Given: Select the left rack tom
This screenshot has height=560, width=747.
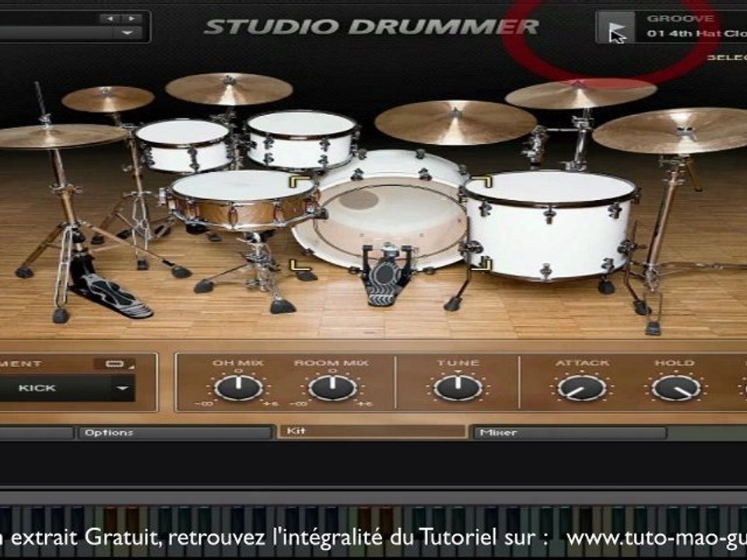Looking at the screenshot, I should tap(184, 145).
